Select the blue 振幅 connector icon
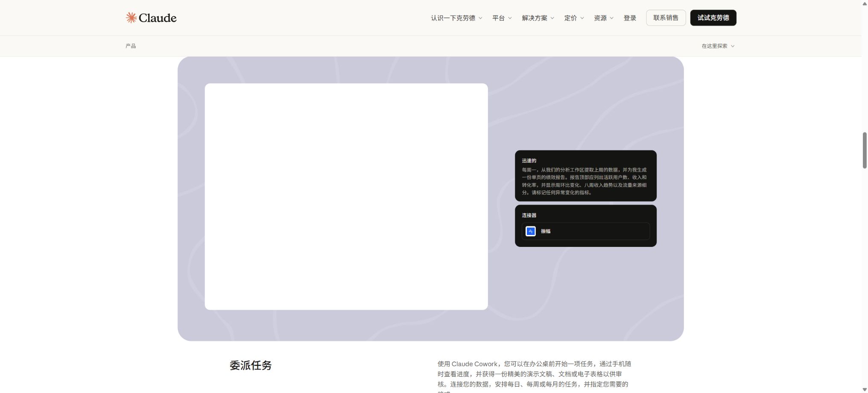 [530, 231]
